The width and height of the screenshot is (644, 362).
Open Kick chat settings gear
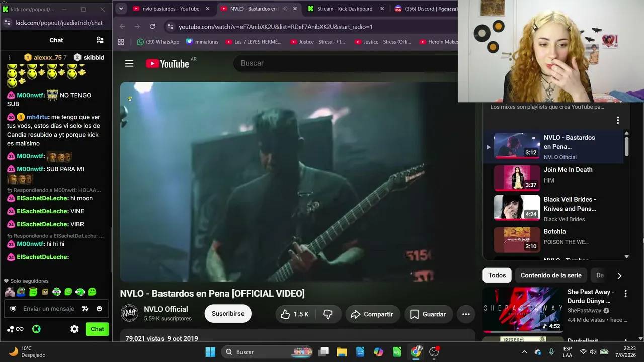click(x=74, y=329)
